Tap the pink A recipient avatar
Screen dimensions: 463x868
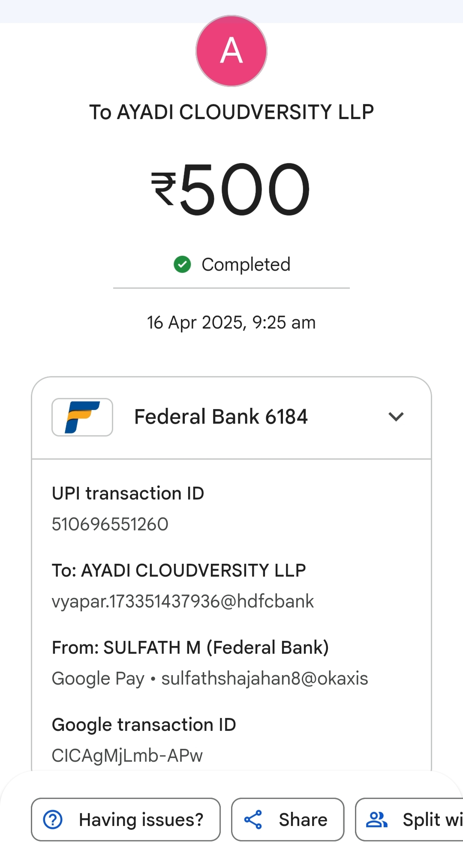pyautogui.click(x=231, y=51)
